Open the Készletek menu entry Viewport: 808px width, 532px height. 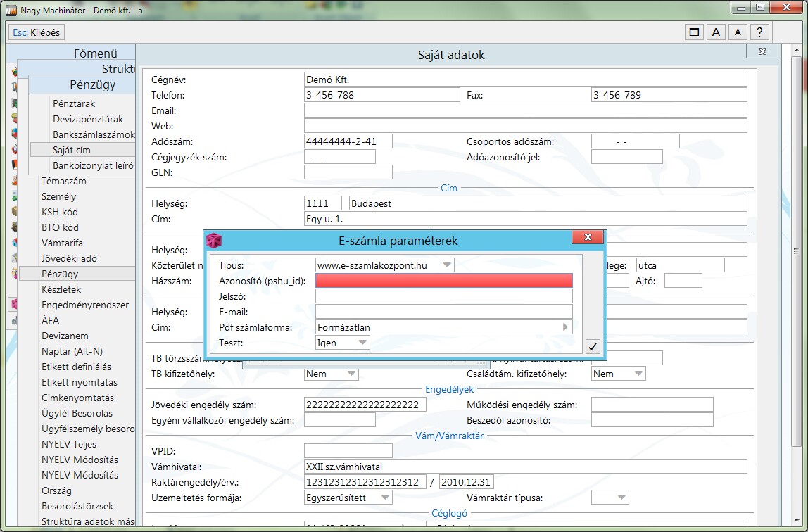61,289
